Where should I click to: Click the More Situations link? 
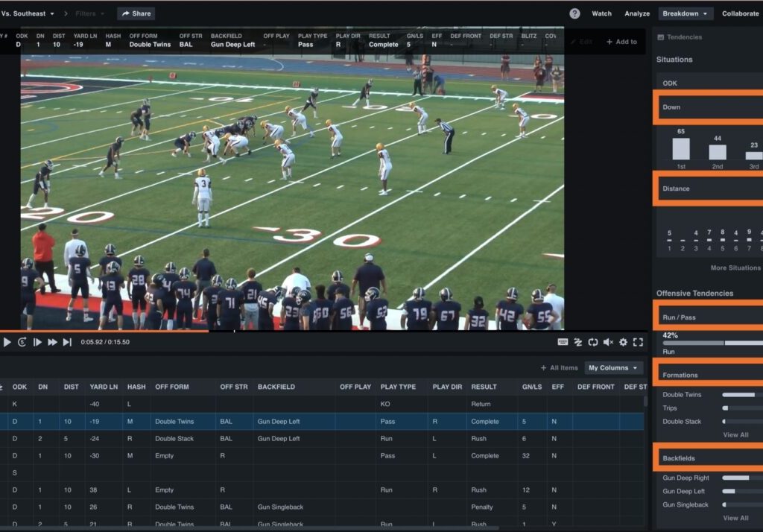[735, 267]
